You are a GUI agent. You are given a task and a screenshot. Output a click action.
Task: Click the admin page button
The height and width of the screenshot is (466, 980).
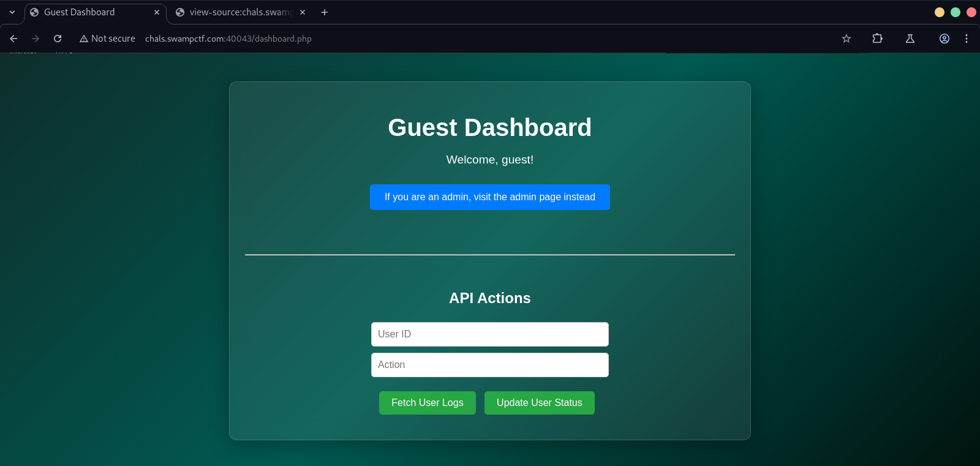(x=489, y=197)
